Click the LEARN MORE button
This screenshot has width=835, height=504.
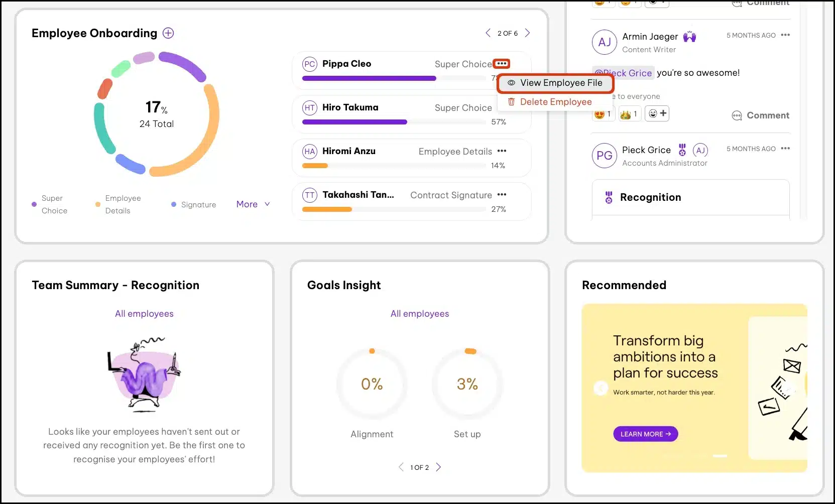pyautogui.click(x=645, y=434)
